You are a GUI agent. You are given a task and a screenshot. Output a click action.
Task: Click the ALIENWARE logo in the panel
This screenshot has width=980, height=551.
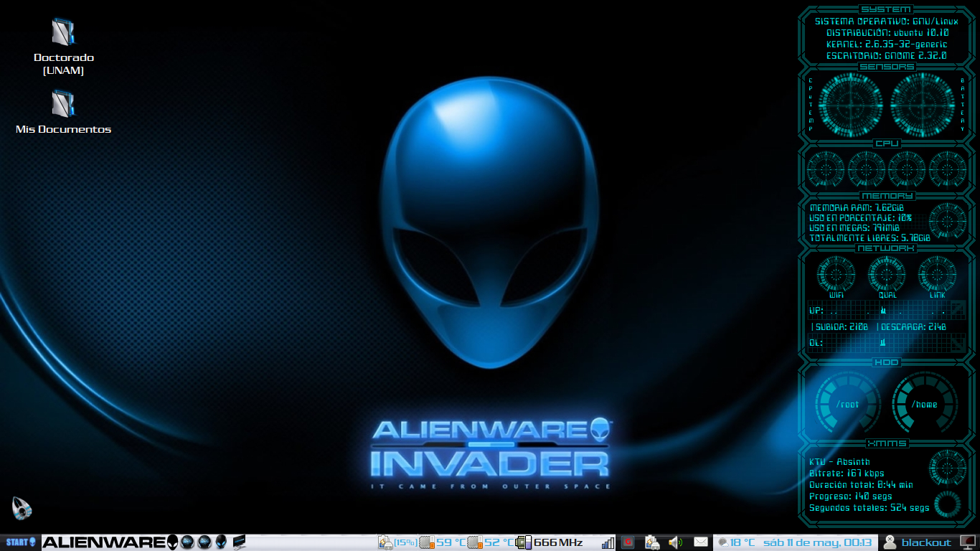[x=104, y=542]
